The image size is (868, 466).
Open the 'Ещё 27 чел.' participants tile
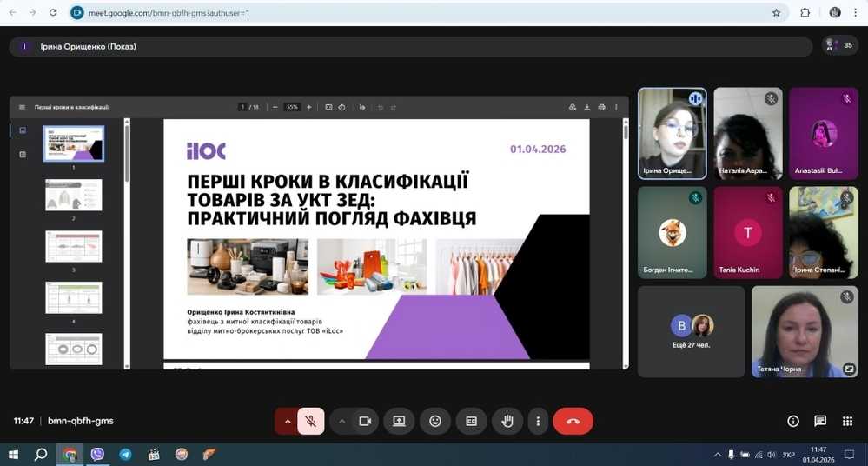click(691, 331)
